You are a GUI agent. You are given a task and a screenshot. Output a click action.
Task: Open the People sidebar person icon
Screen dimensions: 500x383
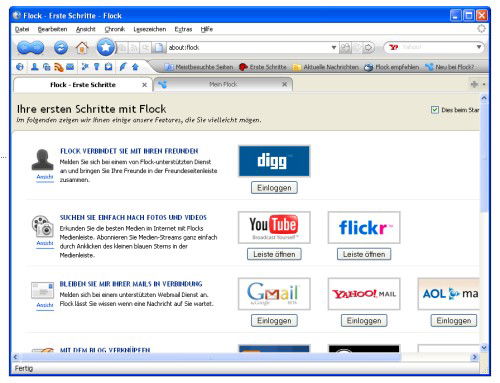point(34,67)
